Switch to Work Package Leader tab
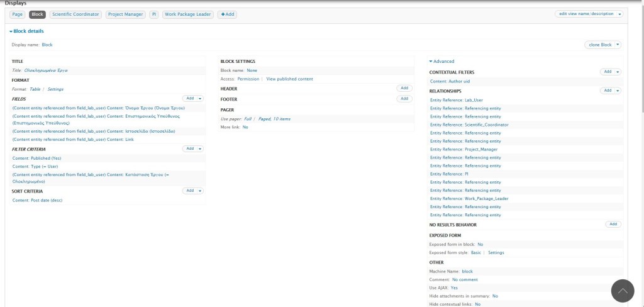Viewport: 644px width, 307px height. (187, 14)
